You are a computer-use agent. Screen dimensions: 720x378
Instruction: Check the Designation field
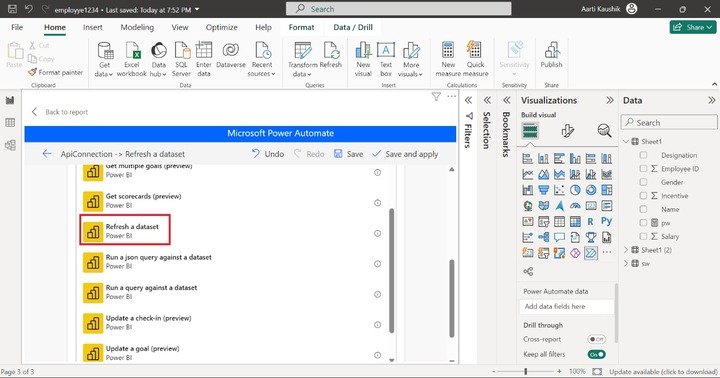pos(643,155)
